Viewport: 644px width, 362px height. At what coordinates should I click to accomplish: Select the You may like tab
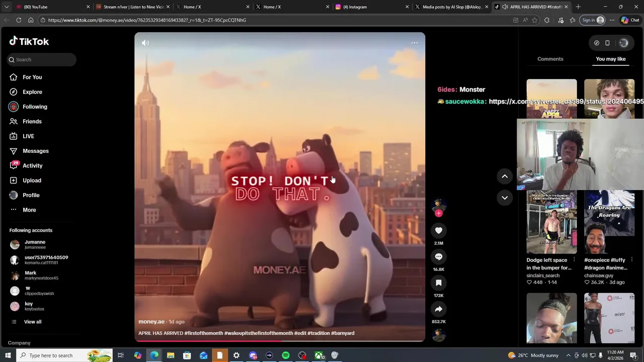(x=611, y=59)
